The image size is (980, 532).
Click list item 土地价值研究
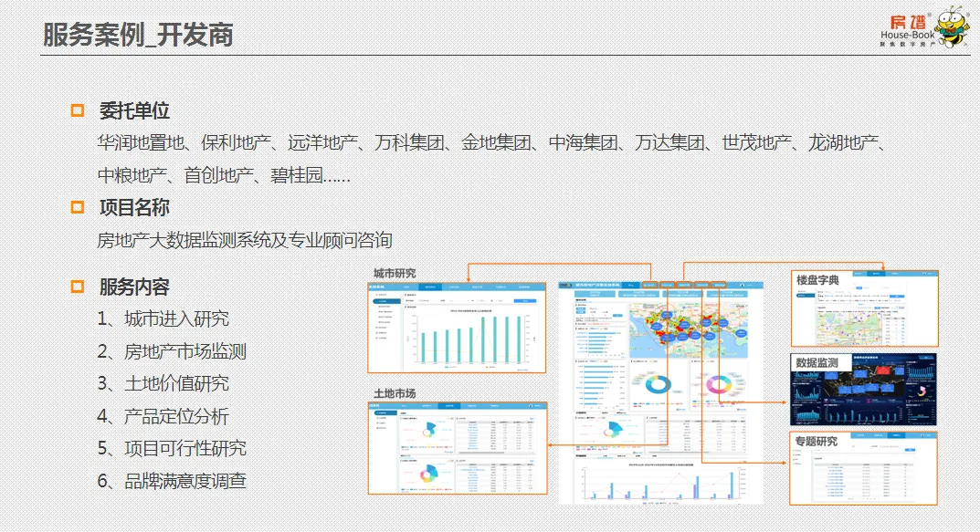[177, 383]
